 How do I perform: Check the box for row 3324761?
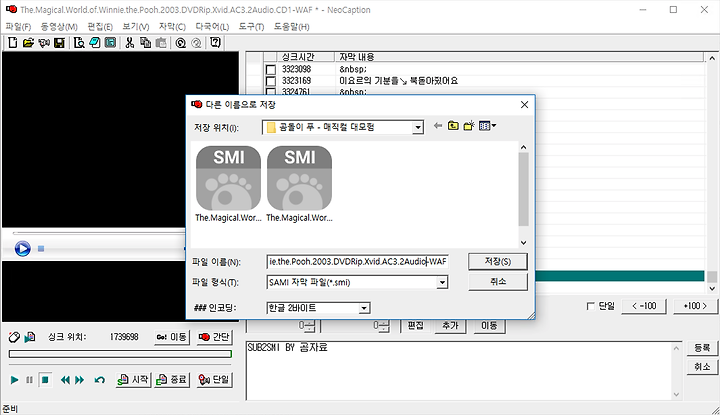tap(271, 92)
